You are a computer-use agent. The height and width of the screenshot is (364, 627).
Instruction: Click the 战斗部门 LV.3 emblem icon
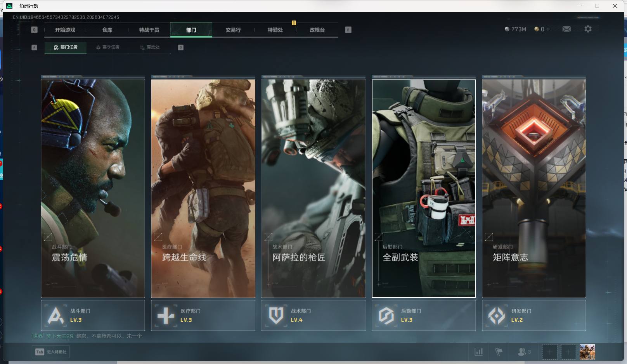(55, 316)
